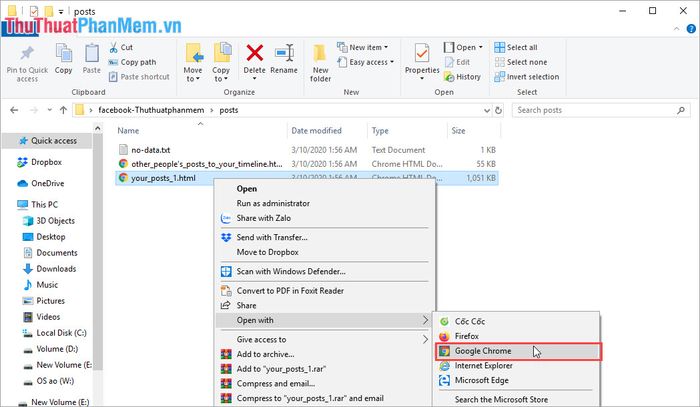700x407 pixels.
Task: Expand the Give access to submenu
Action: coord(324,340)
